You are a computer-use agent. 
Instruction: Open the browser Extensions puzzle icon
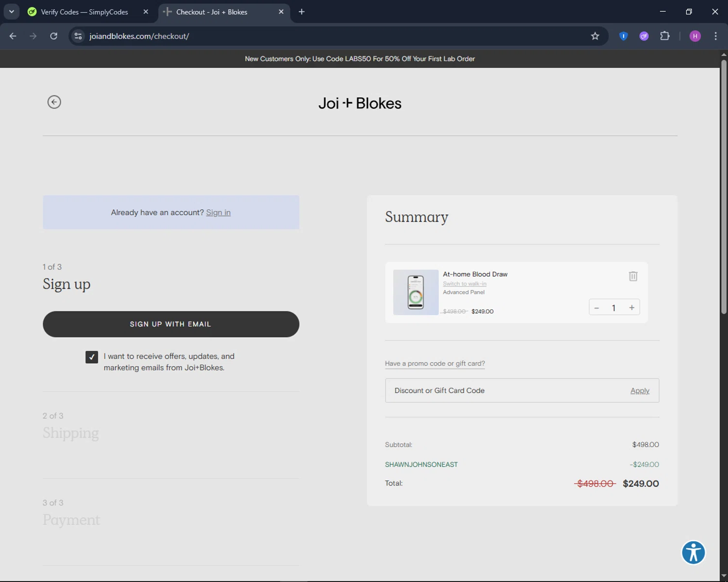[665, 36]
